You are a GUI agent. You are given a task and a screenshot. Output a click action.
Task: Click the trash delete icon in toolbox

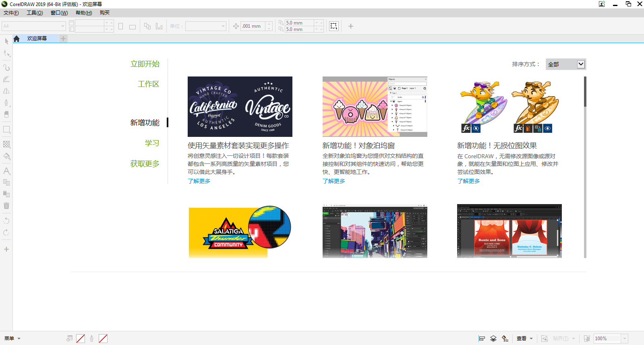pyautogui.click(x=6, y=206)
